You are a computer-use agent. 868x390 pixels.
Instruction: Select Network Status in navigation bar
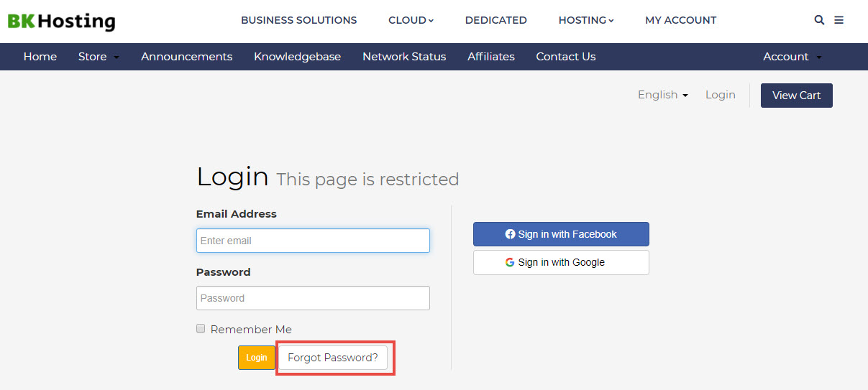pos(403,57)
